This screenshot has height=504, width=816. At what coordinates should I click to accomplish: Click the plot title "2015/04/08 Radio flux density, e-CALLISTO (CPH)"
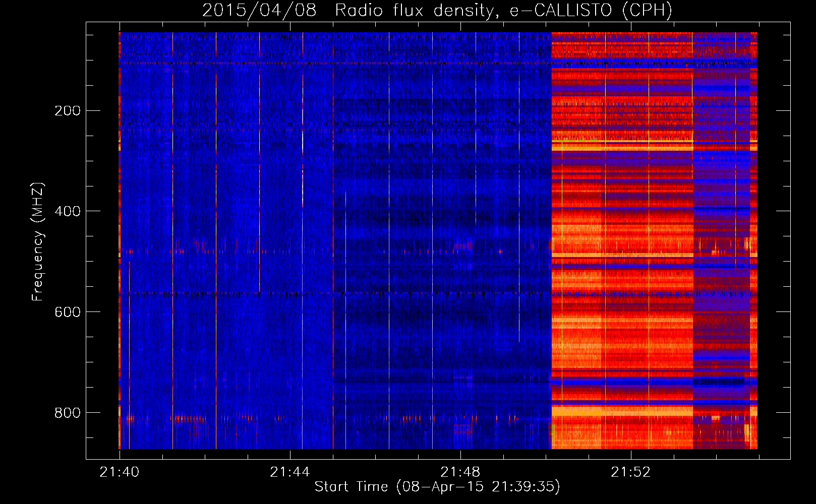click(x=437, y=11)
